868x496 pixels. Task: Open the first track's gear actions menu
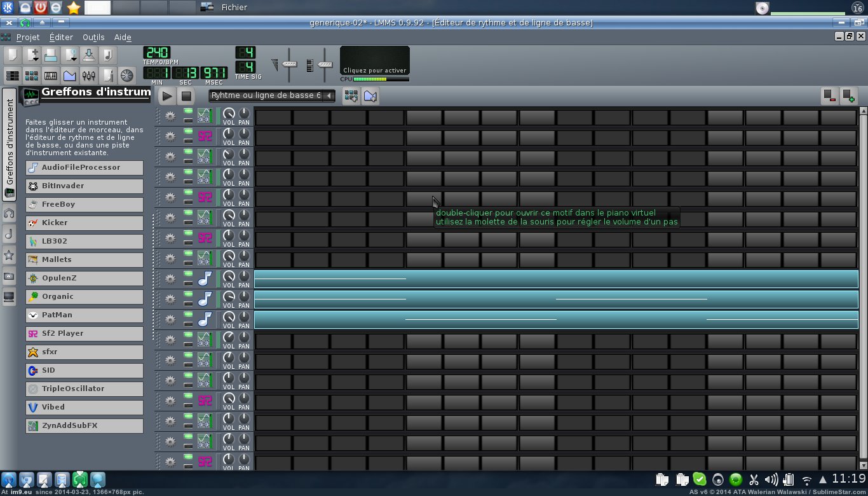click(x=170, y=116)
